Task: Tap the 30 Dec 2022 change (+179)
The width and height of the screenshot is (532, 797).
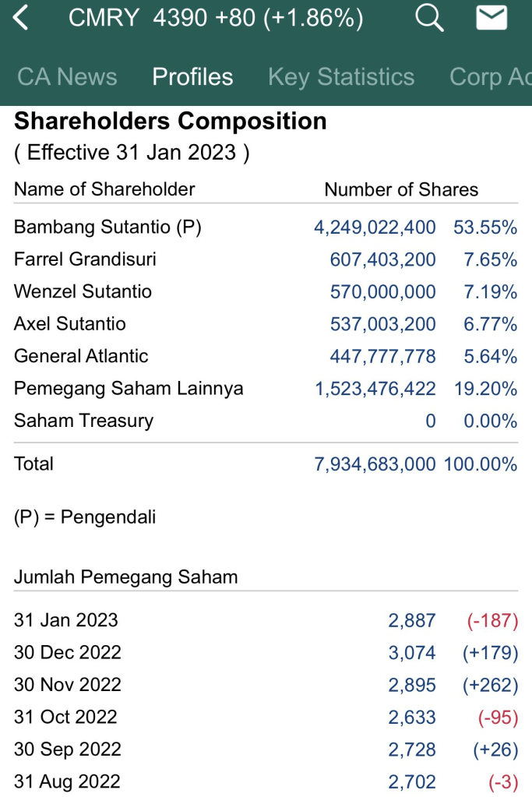Action: click(x=490, y=653)
